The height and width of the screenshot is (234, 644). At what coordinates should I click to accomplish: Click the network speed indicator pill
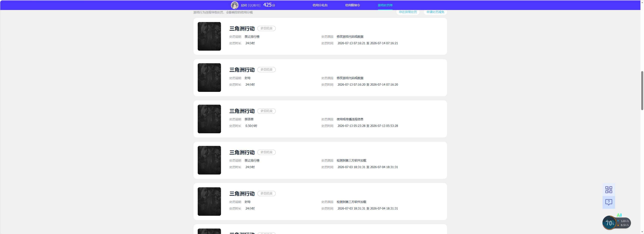point(624,223)
